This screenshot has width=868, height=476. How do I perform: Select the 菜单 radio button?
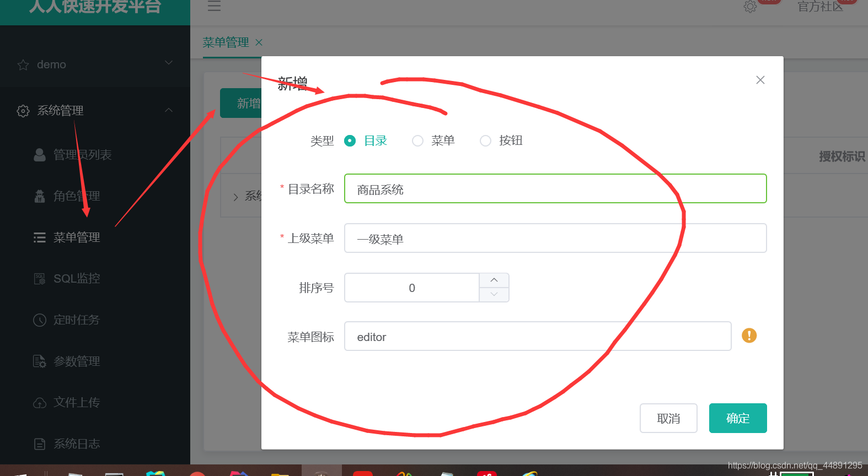click(418, 141)
